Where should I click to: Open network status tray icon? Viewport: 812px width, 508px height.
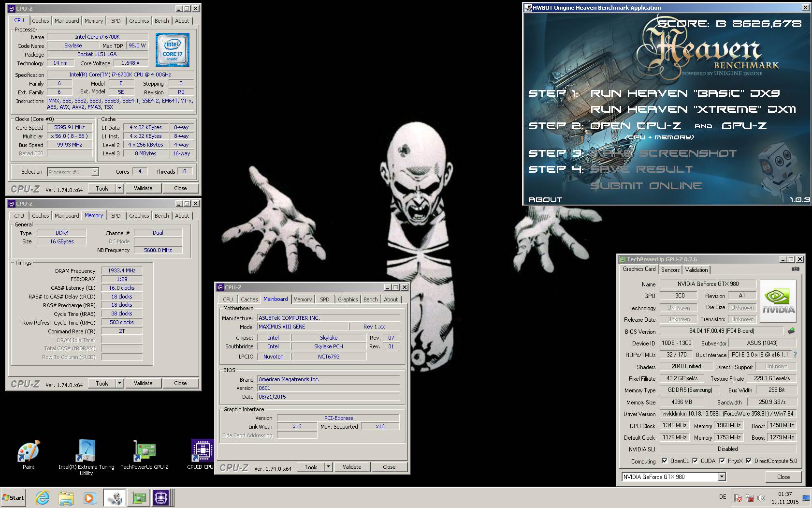(750, 497)
